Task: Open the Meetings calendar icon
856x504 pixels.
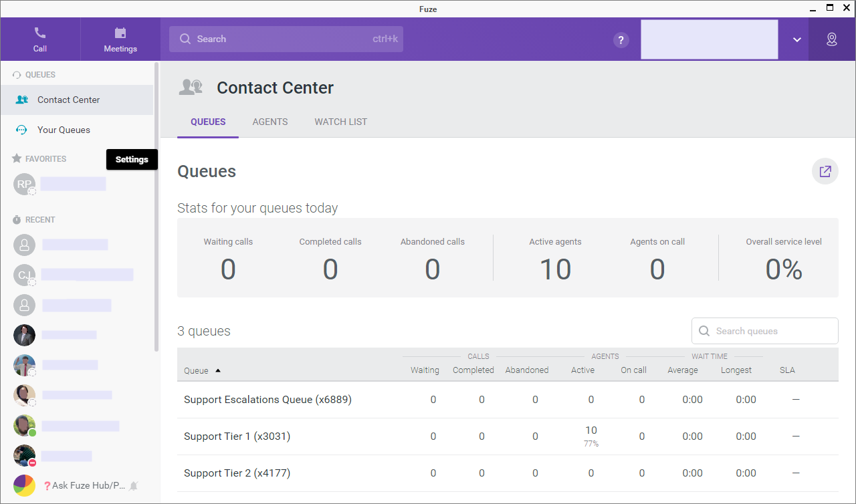Action: [x=120, y=33]
